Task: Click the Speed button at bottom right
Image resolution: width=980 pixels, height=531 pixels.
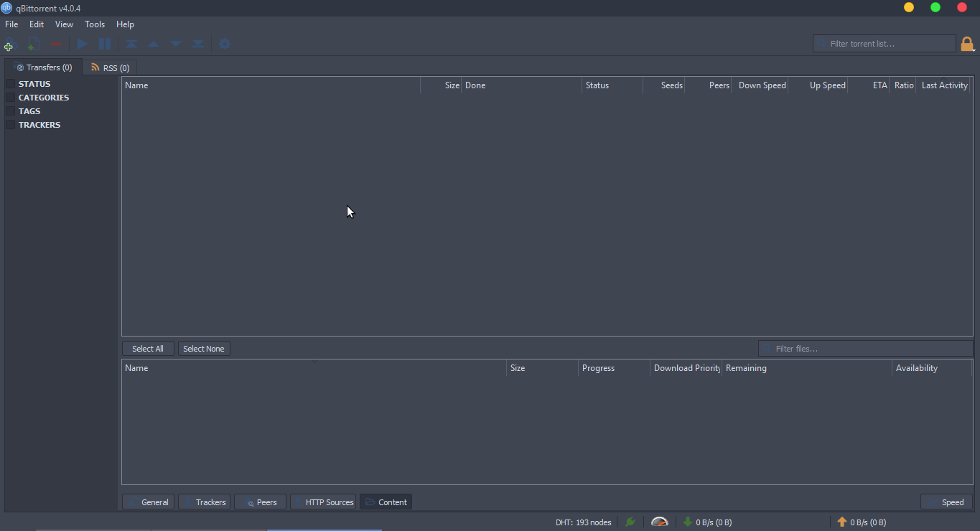Action: 946,502
